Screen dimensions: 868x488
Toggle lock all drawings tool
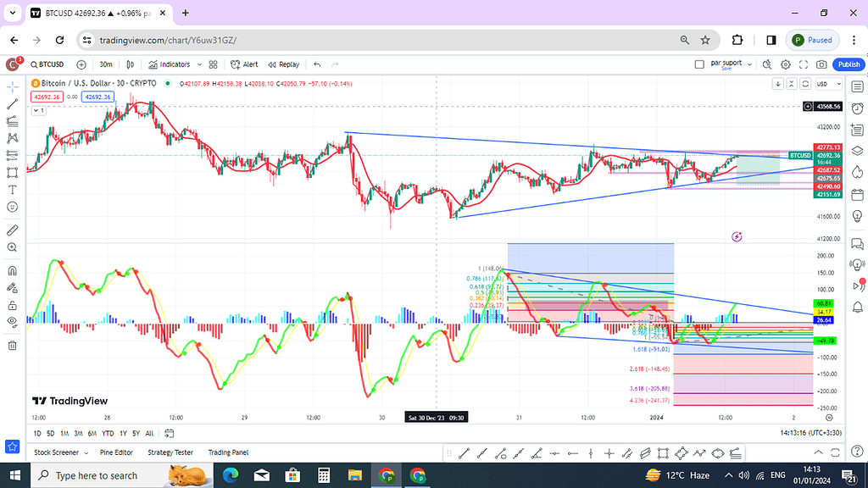[x=13, y=305]
